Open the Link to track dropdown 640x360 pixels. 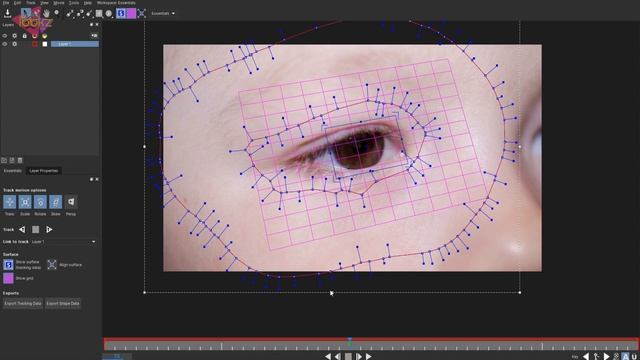coord(63,242)
